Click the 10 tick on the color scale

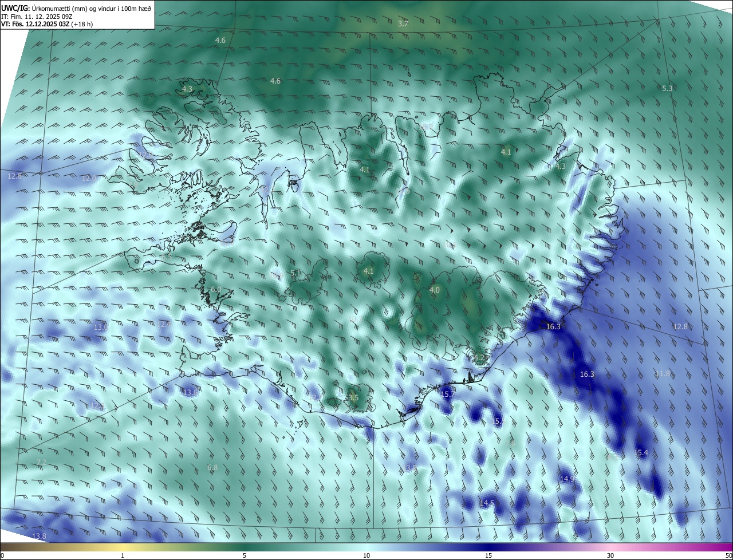[x=366, y=555]
